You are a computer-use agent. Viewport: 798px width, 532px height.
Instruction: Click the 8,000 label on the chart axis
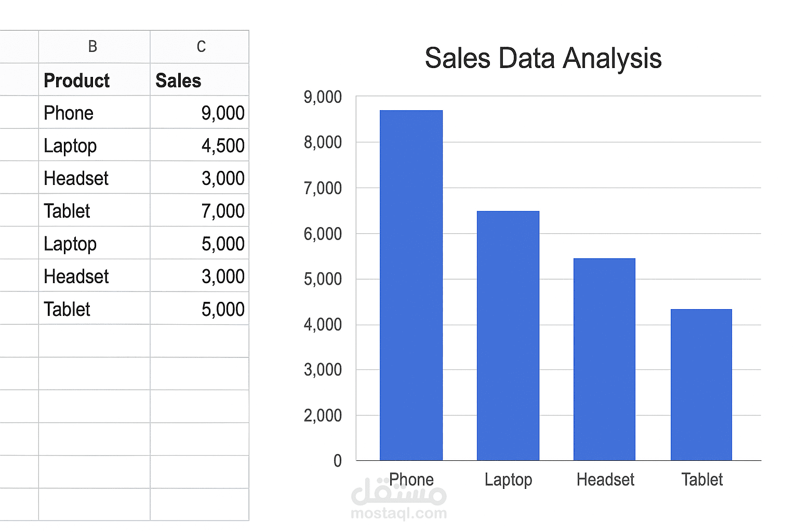pyautogui.click(x=323, y=142)
